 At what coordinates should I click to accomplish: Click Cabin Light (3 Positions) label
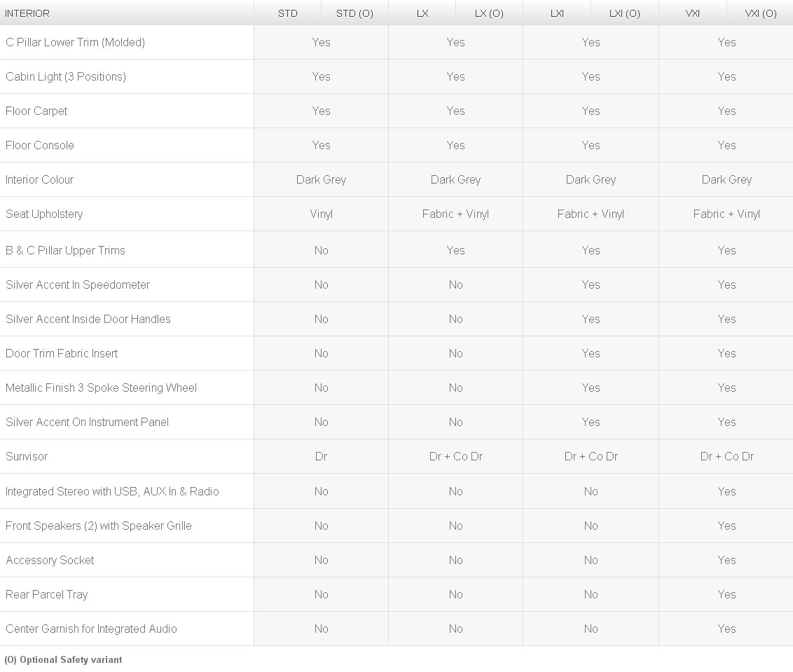[66, 77]
